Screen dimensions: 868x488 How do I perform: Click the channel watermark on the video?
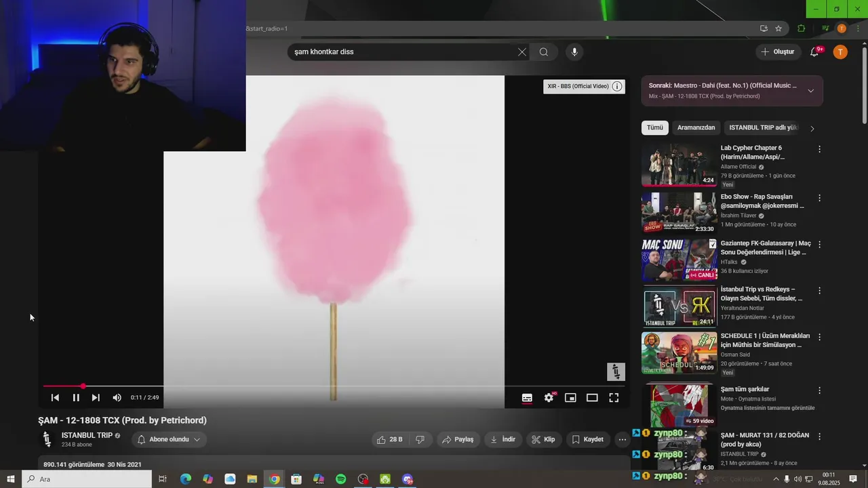coord(616,371)
